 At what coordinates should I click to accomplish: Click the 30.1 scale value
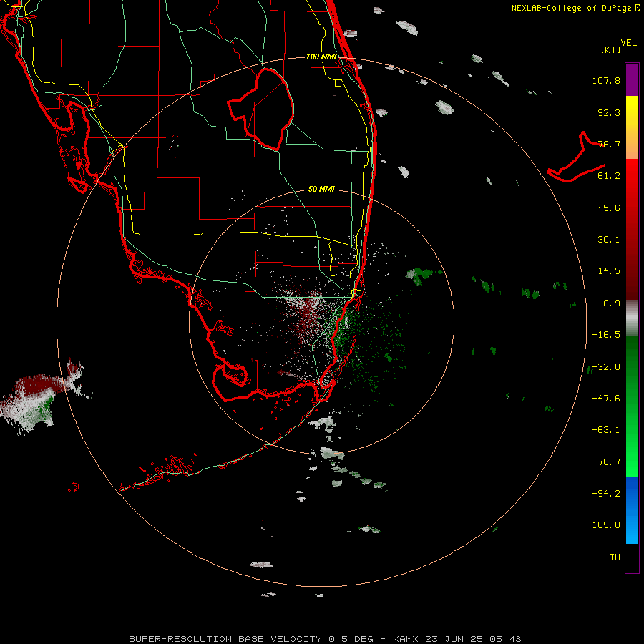[x=609, y=240]
